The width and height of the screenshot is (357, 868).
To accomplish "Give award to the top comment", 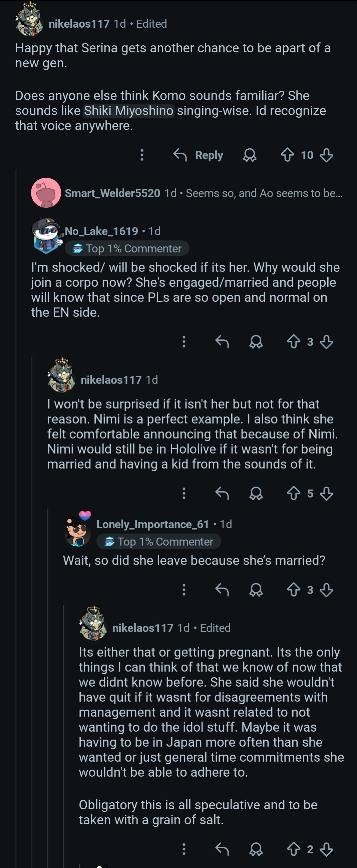I will [x=250, y=155].
